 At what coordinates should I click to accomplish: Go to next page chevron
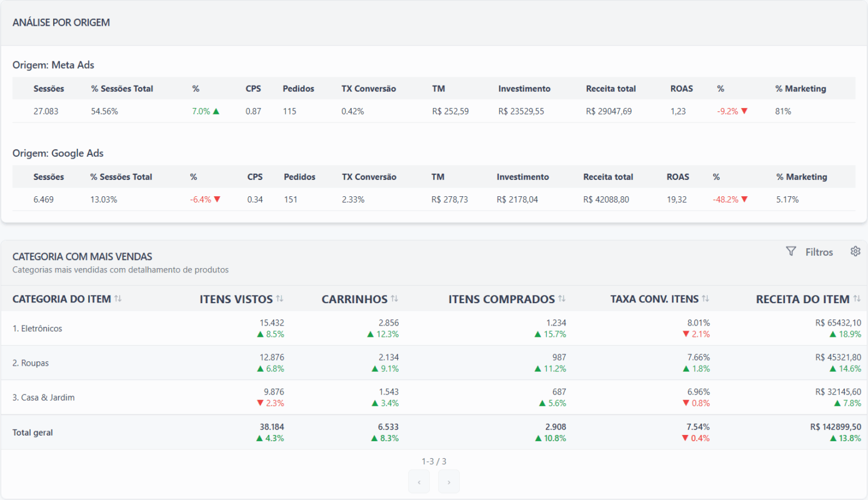tap(449, 482)
